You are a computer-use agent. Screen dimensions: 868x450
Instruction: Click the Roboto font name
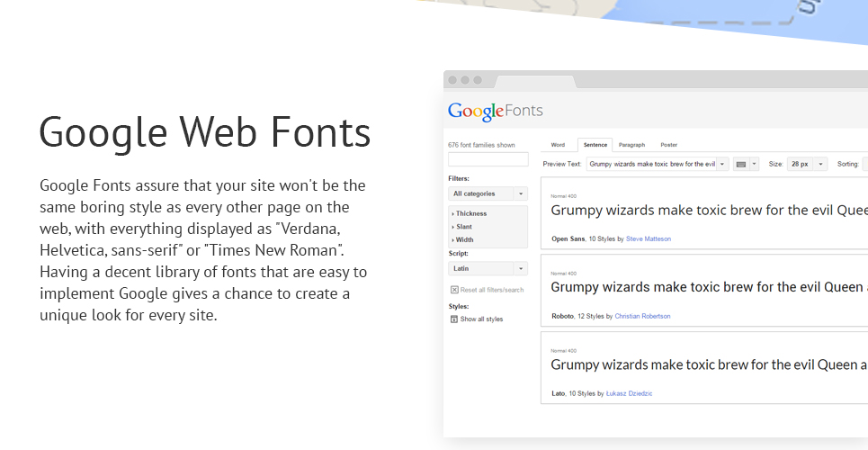(562, 317)
